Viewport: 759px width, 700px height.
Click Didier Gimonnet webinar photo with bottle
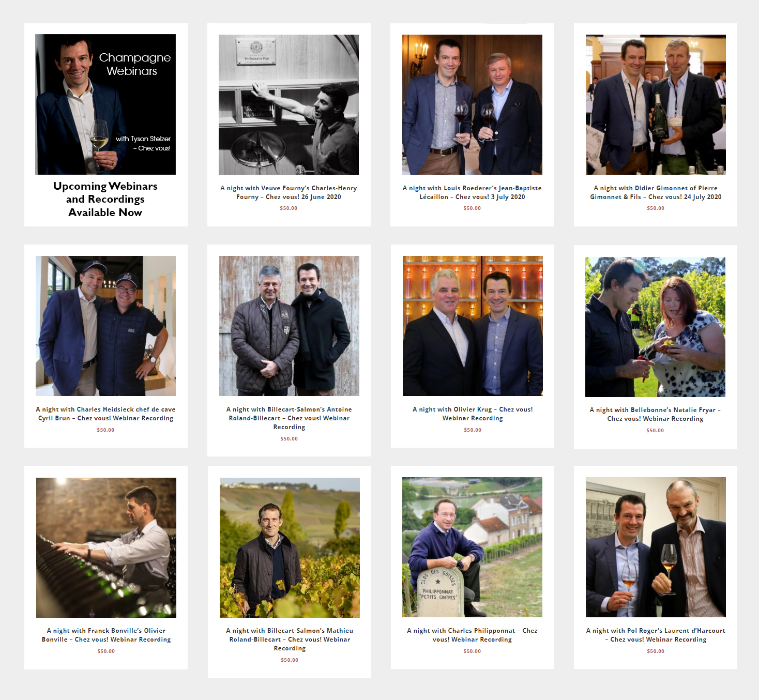tap(656, 104)
